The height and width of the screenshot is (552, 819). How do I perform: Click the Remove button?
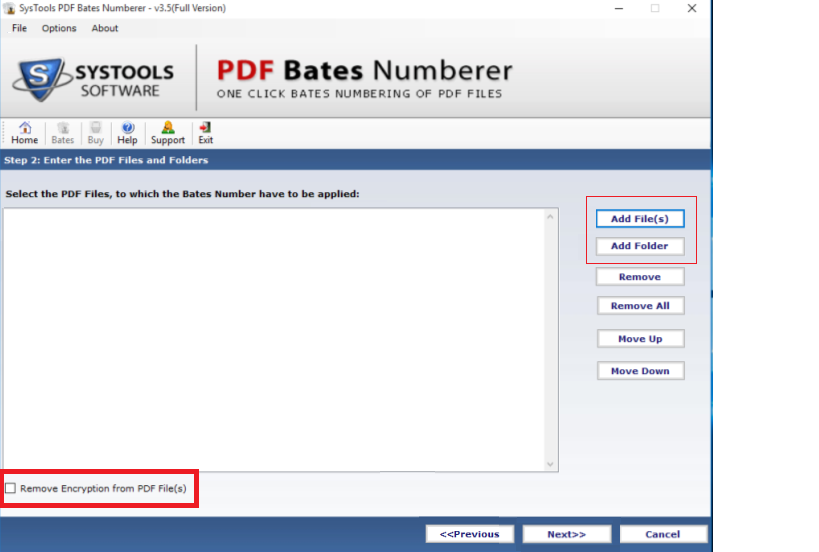pos(640,277)
